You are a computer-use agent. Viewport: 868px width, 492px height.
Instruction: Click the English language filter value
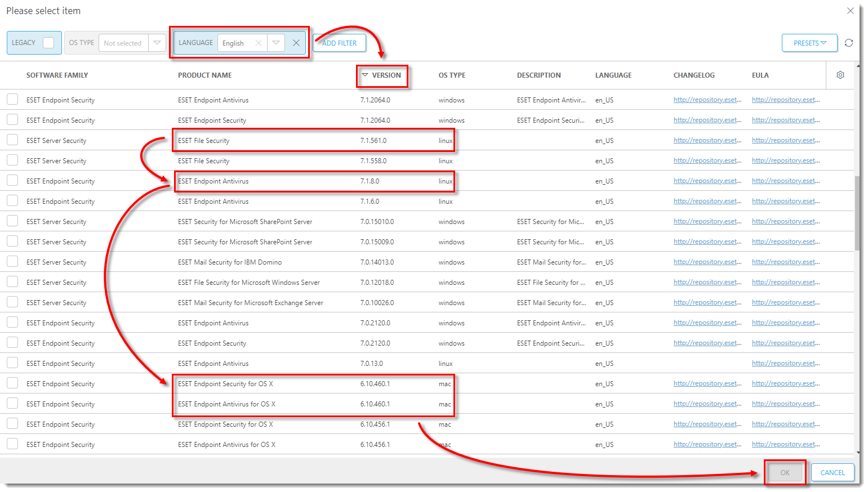233,43
